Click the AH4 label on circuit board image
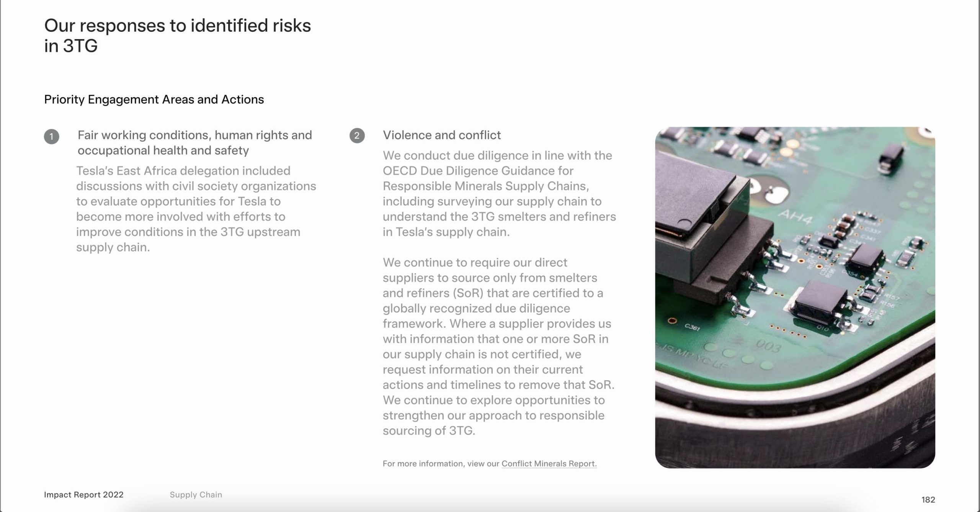Screen dimensions: 980x512 (795, 217)
